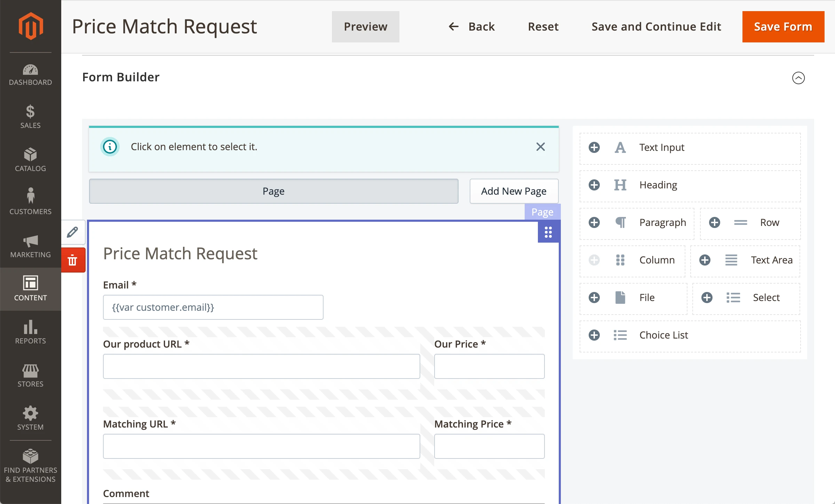Click Save and Continue Edit

(656, 27)
